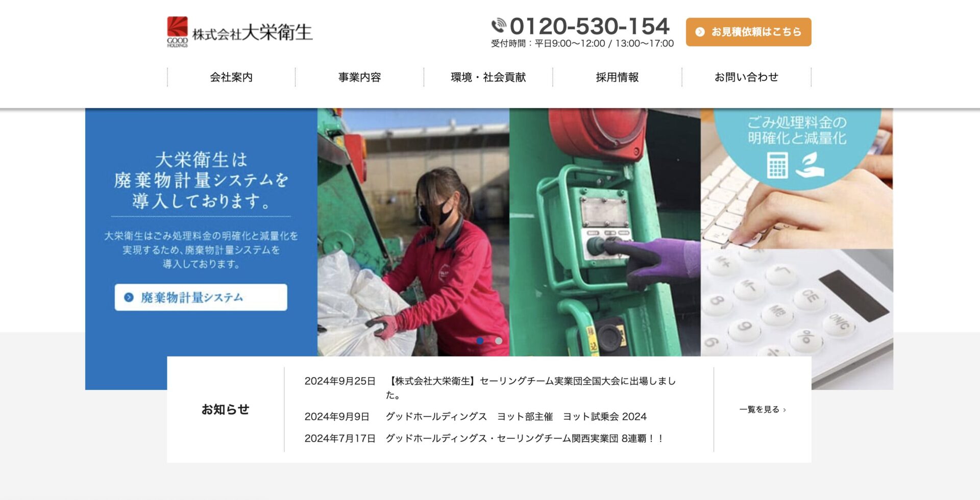Click the 廃棄物計量システム button
The height and width of the screenshot is (500, 980).
pos(201,297)
